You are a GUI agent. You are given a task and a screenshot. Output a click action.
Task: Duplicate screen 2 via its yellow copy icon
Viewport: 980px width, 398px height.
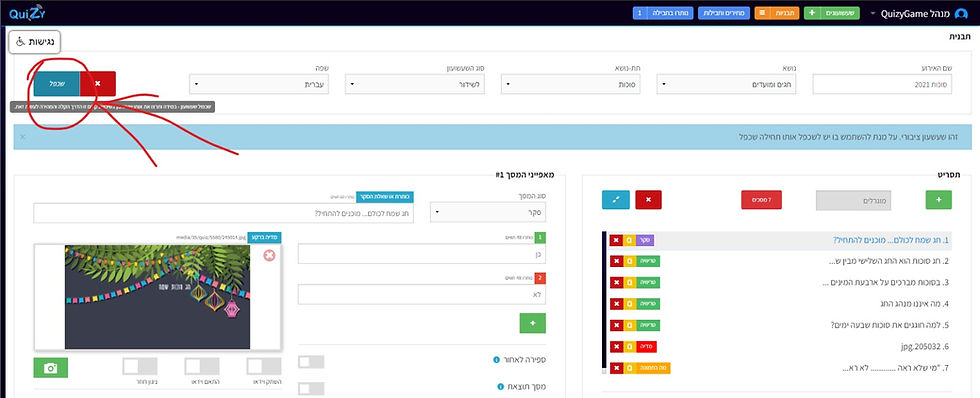point(629,261)
